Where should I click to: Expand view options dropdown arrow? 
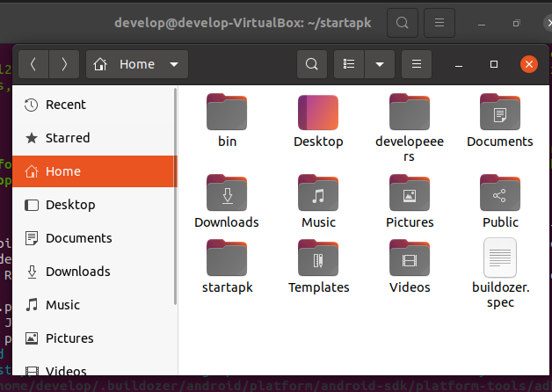coord(380,64)
